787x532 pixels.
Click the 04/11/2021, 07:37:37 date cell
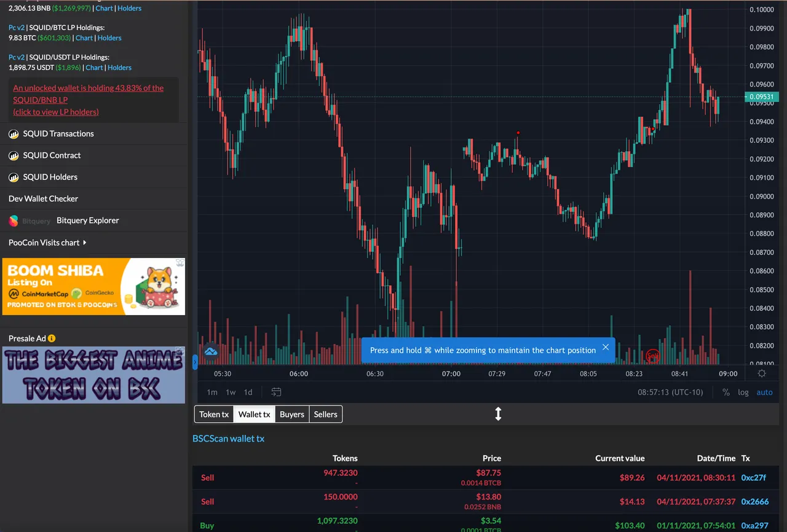point(696,501)
